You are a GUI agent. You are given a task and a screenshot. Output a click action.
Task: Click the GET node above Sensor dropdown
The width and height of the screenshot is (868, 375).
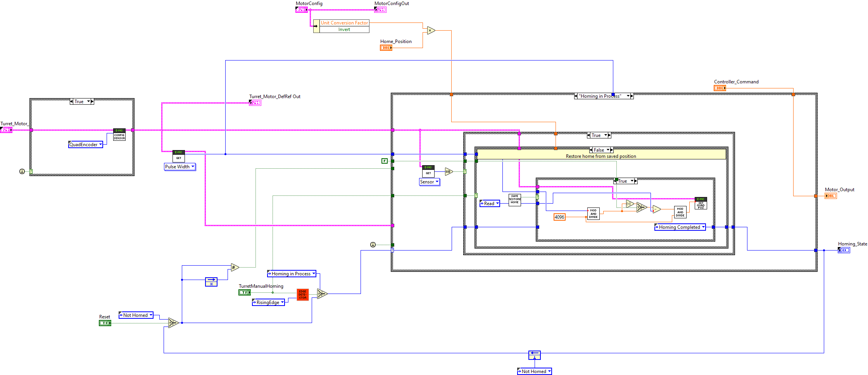coord(428,171)
